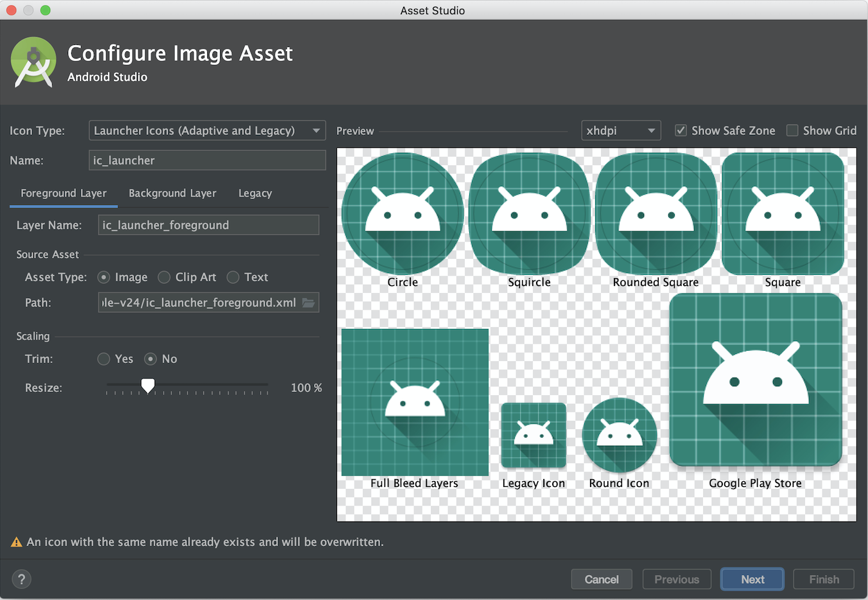This screenshot has width=868, height=600.
Task: Open the xhdpi density dropdown
Action: coord(621,130)
